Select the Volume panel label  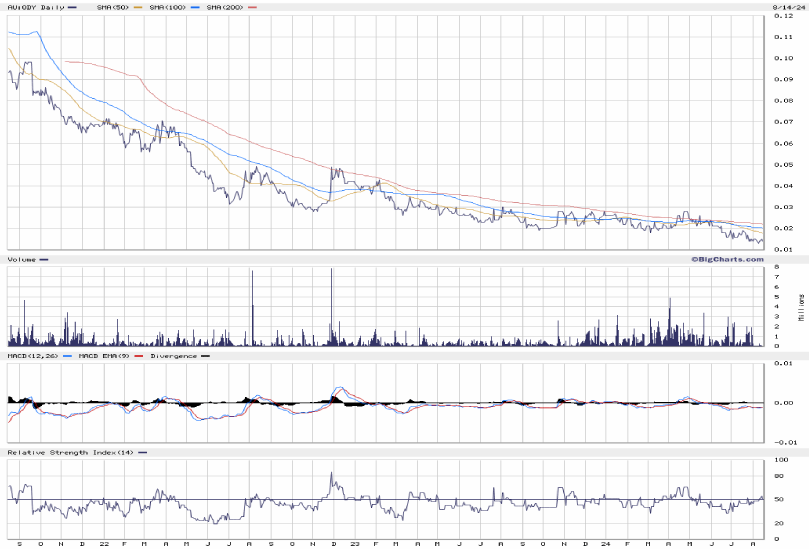[x=22, y=259]
